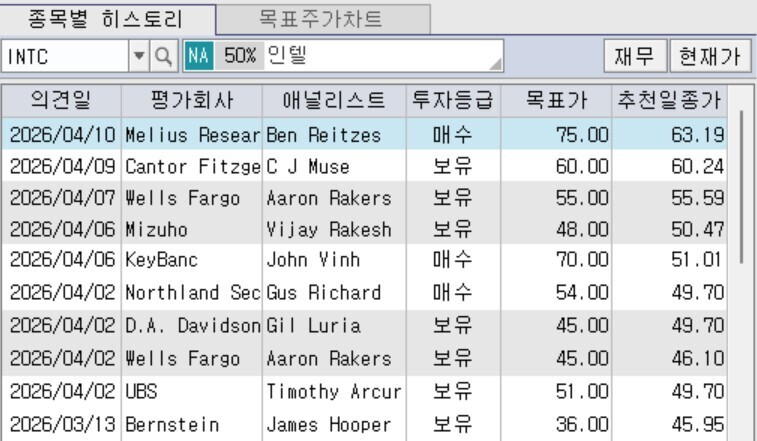Click analyst C J Muse
Screen dimensions: 757x441
pyautogui.click(x=308, y=167)
